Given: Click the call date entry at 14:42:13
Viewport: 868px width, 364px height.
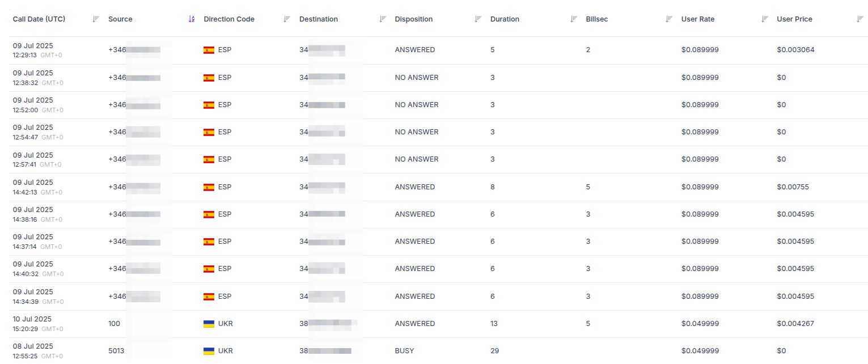Looking at the screenshot, I should 33,187.
